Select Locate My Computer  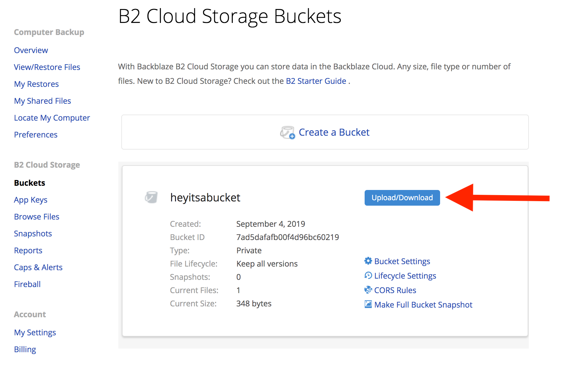52,118
